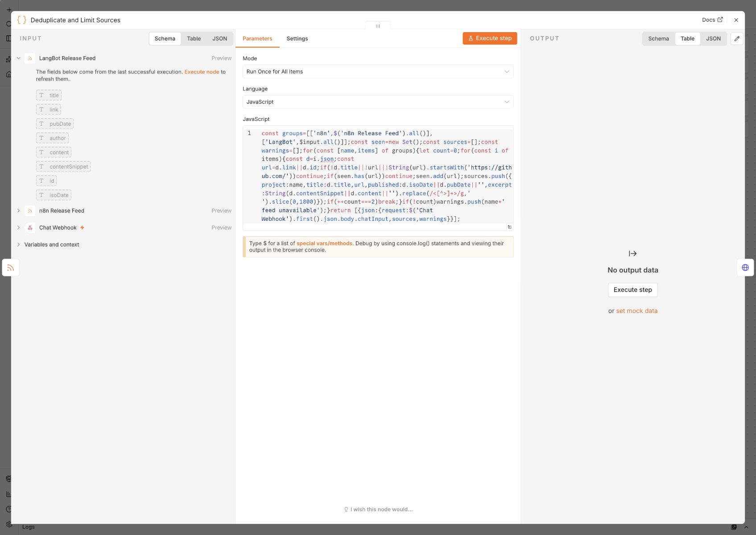Click I wish this node would… feedback
This screenshot has height=535, width=756.
pos(378,510)
